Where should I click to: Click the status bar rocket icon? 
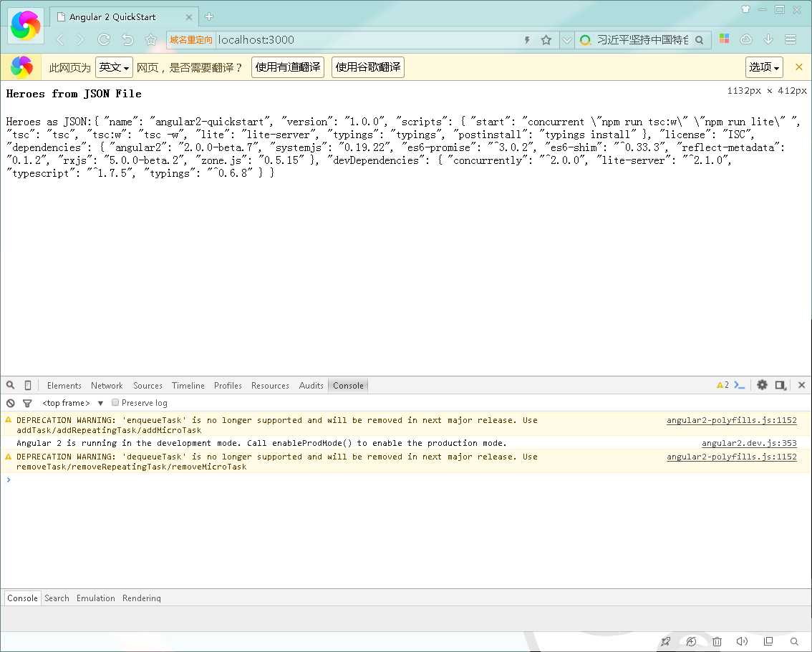pos(666,642)
